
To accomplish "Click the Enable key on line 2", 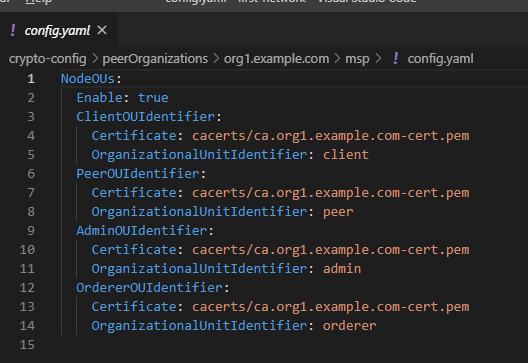I will tap(99, 98).
